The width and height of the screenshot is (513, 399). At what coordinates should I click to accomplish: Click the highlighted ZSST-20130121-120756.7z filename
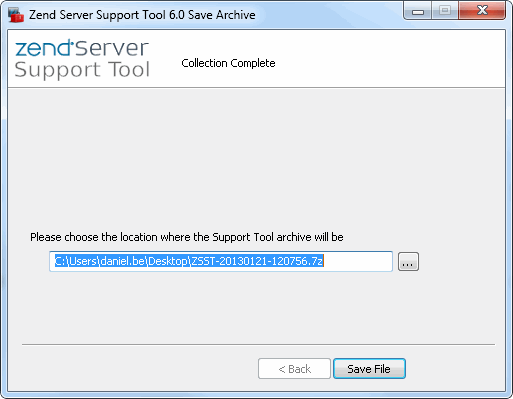coord(257,261)
